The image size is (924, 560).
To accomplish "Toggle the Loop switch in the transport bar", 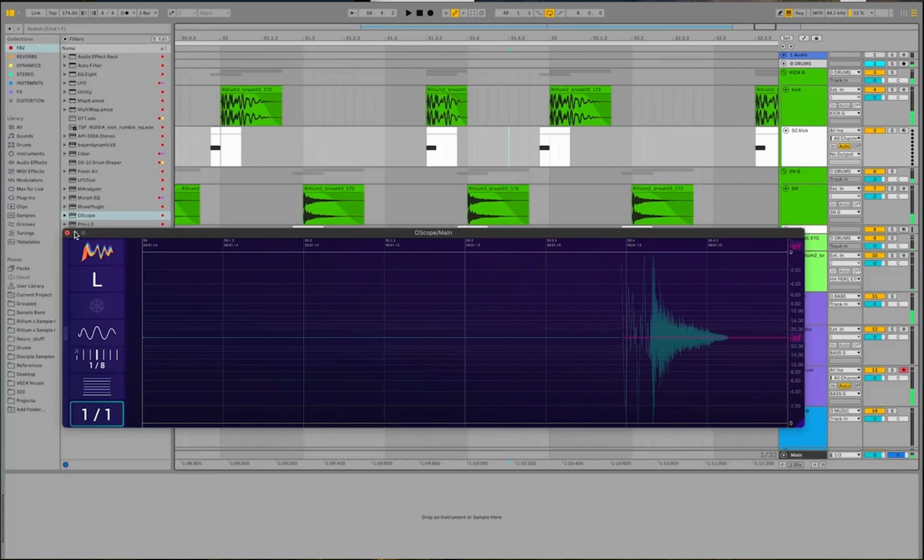I will [x=549, y=13].
